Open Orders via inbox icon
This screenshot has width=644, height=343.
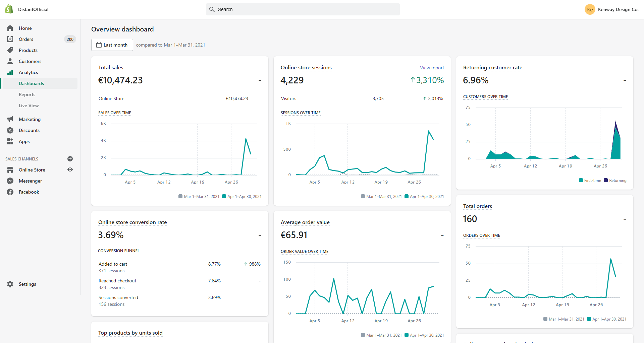tap(10, 39)
